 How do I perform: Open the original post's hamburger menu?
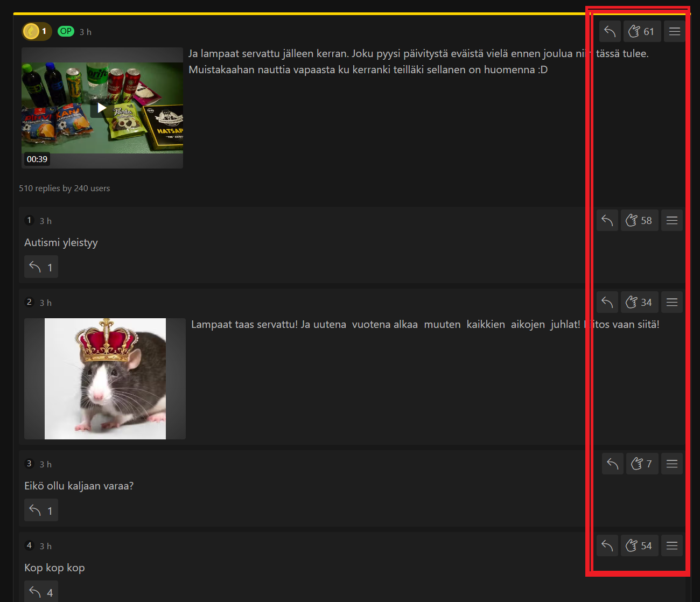674,32
